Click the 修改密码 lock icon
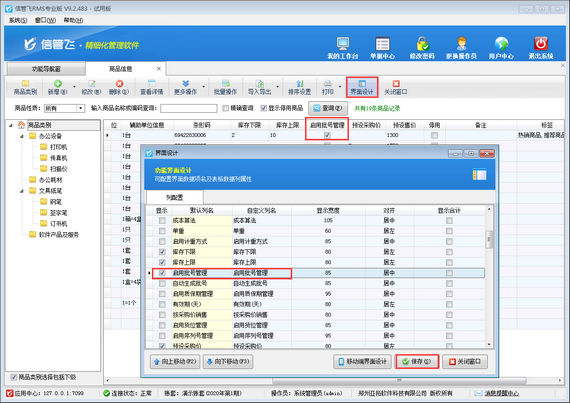This screenshot has width=570, height=403. click(x=422, y=44)
